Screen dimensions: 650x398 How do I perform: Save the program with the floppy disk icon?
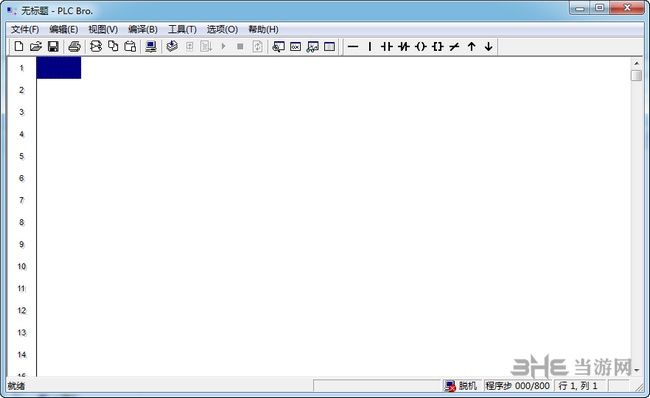(53, 46)
